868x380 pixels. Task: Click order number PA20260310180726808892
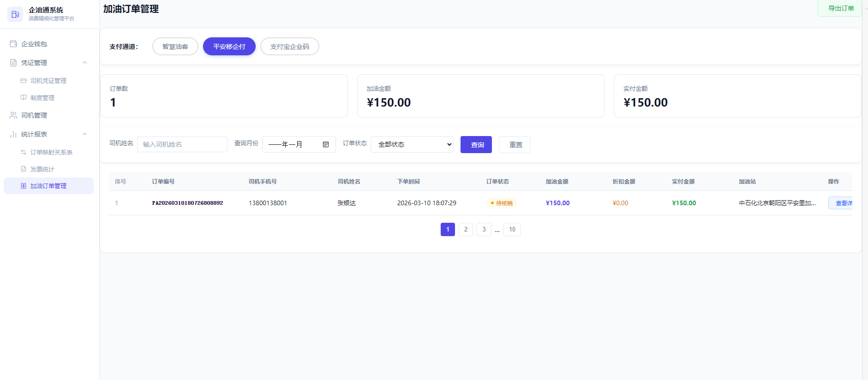pyautogui.click(x=187, y=203)
